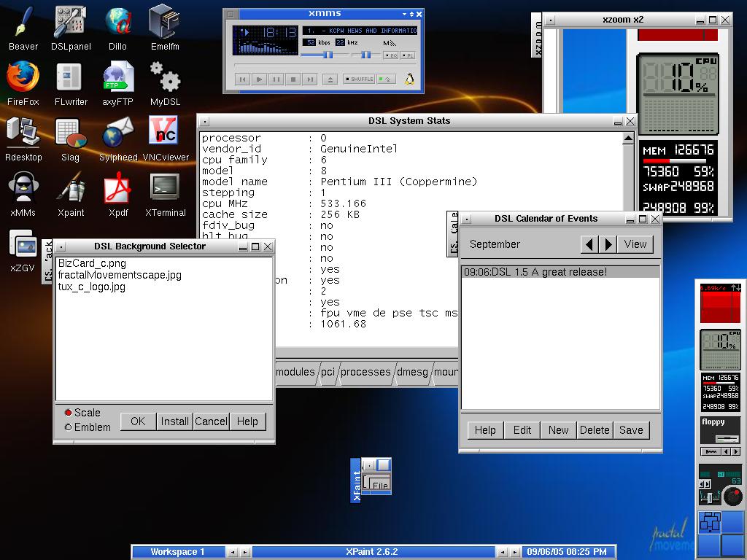The height and width of the screenshot is (560, 747).
Task: Go to next month in calendar
Action: click(x=608, y=244)
